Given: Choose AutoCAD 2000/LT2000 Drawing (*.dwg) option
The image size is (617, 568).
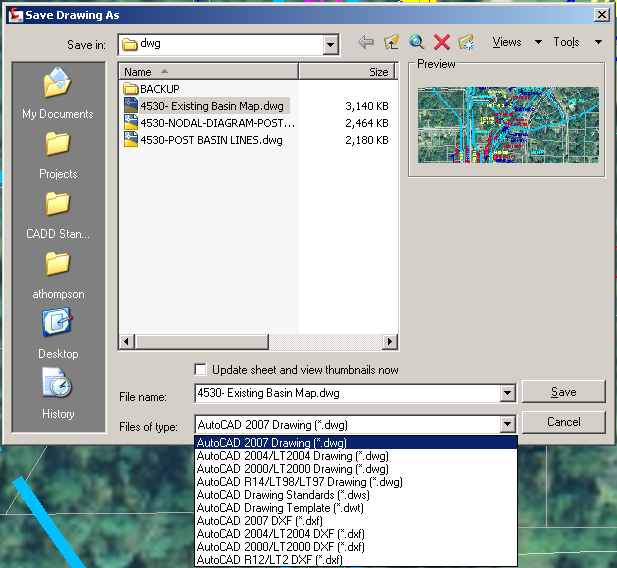Looking at the screenshot, I should 356,469.
